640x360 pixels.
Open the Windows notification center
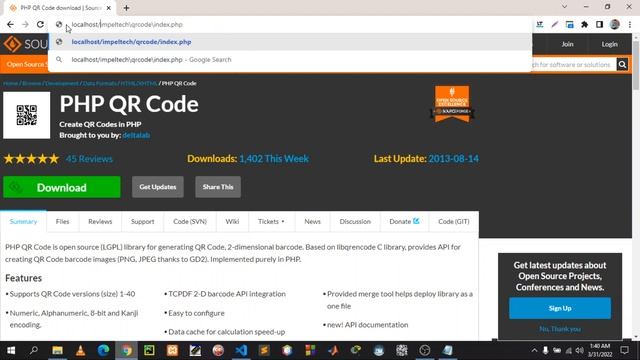pyautogui.click(x=624, y=350)
